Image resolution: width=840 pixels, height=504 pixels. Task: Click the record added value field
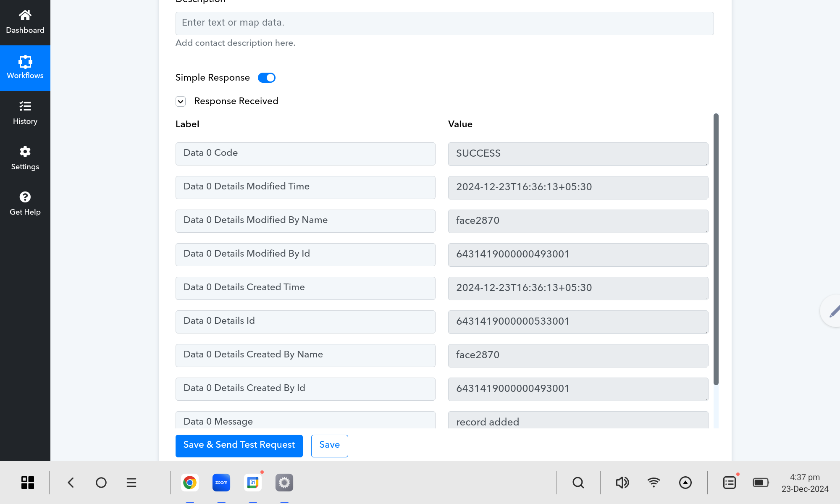point(578,420)
